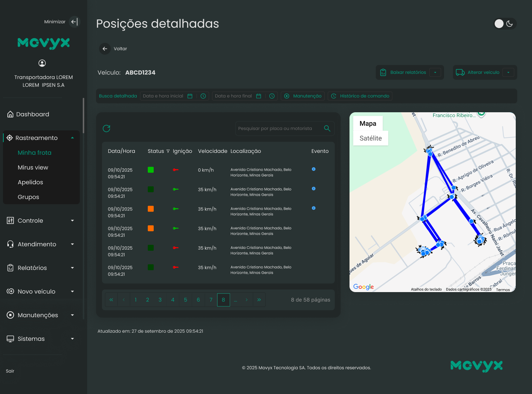Switch map to Mapa view
The image size is (532, 394).
click(x=368, y=123)
